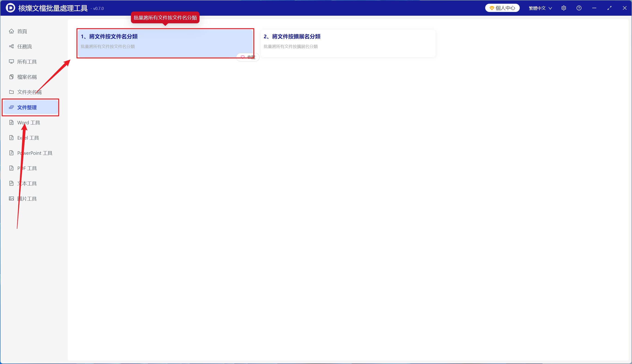
Task: Maximize the application window
Action: tap(609, 8)
